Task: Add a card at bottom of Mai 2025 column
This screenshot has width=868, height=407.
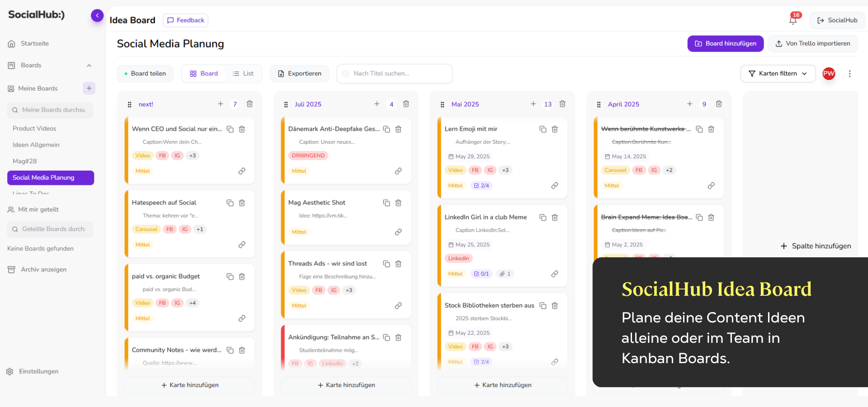Action: (x=503, y=385)
